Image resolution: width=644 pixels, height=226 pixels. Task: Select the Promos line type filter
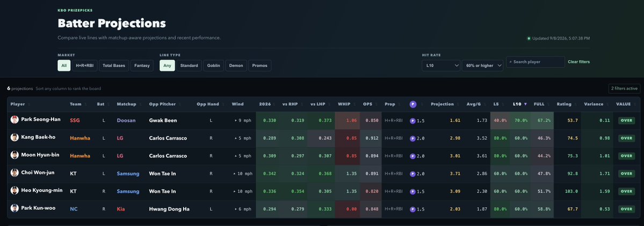click(259, 65)
